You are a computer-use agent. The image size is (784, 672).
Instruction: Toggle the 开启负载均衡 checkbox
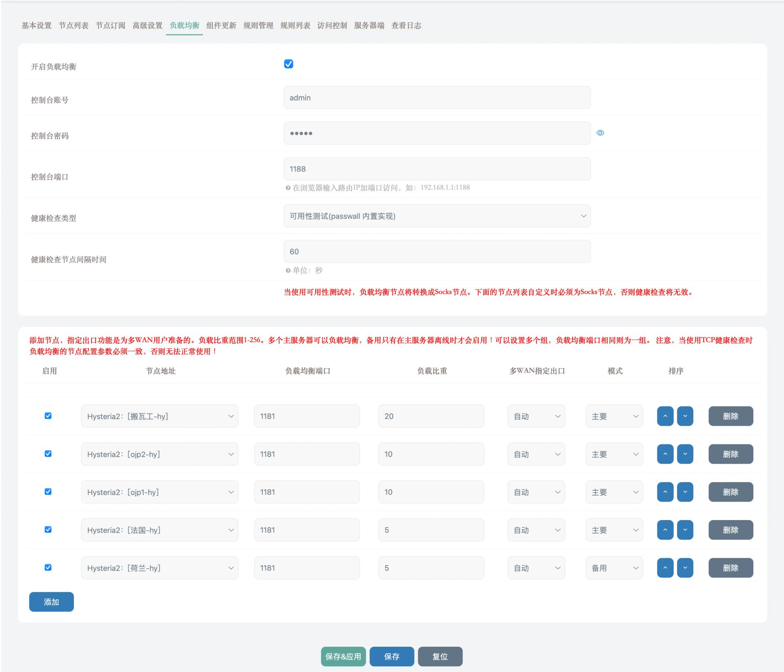click(x=288, y=64)
